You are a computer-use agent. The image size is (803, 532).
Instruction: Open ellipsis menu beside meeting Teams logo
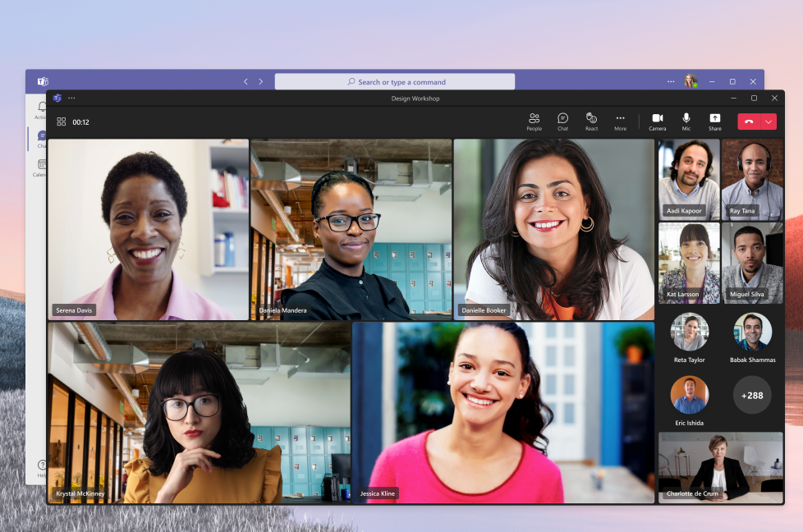pyautogui.click(x=71, y=98)
